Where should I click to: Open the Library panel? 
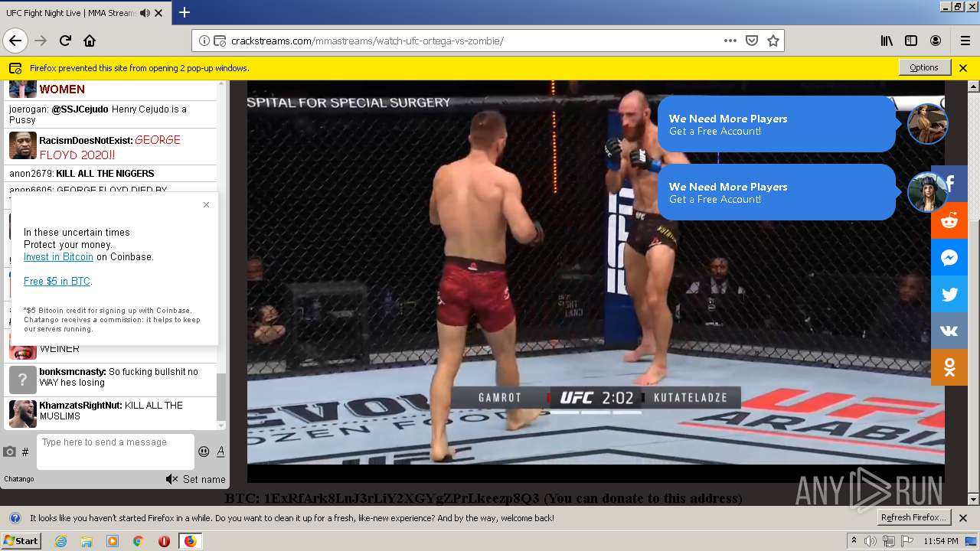(x=887, y=41)
